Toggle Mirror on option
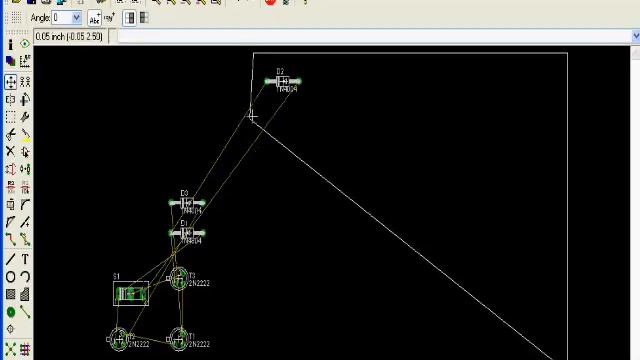Image resolution: width=640 pixels, height=360 pixels. pyautogui.click(x=144, y=18)
